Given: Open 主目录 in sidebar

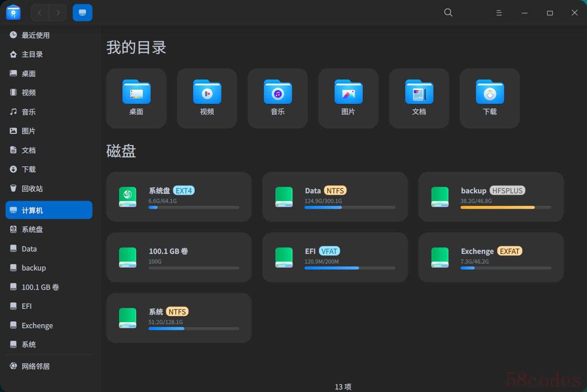Looking at the screenshot, I should (49, 54).
